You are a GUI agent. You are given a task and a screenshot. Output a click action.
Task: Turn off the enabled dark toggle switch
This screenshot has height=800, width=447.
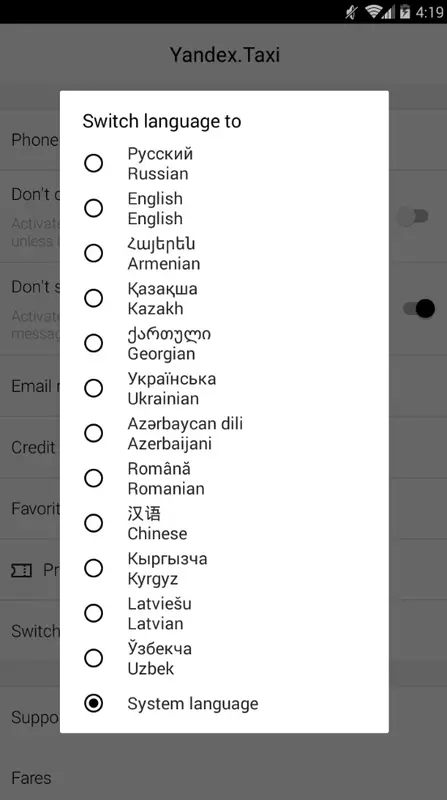[x=419, y=309]
